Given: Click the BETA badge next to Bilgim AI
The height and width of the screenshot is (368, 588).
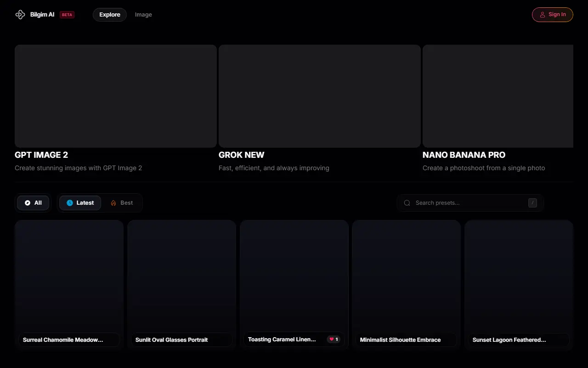Looking at the screenshot, I should pos(67,15).
